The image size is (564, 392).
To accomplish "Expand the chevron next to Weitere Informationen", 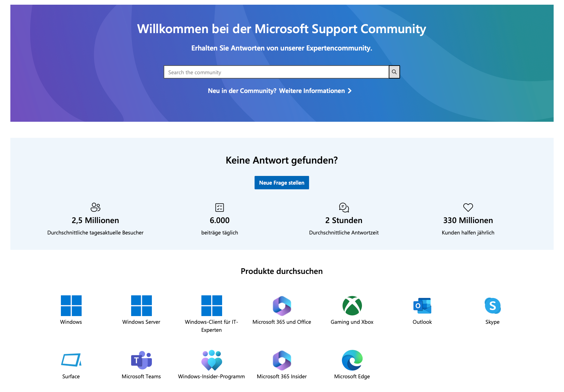I will [x=350, y=91].
